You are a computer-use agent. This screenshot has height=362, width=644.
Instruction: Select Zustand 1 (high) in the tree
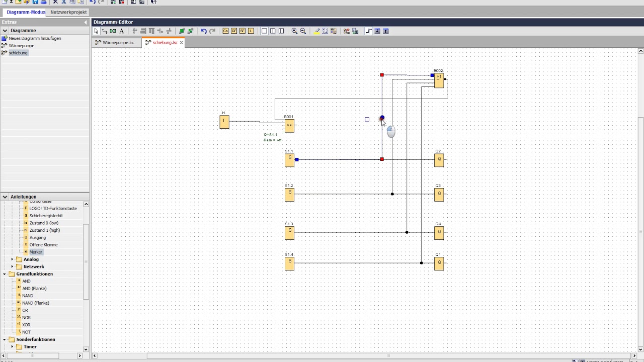tap(44, 230)
